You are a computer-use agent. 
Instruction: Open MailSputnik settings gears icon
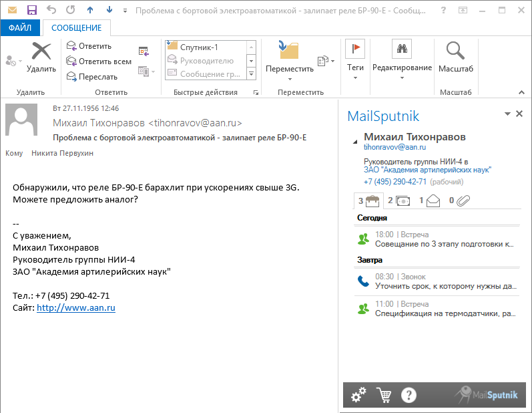pyautogui.click(x=358, y=395)
